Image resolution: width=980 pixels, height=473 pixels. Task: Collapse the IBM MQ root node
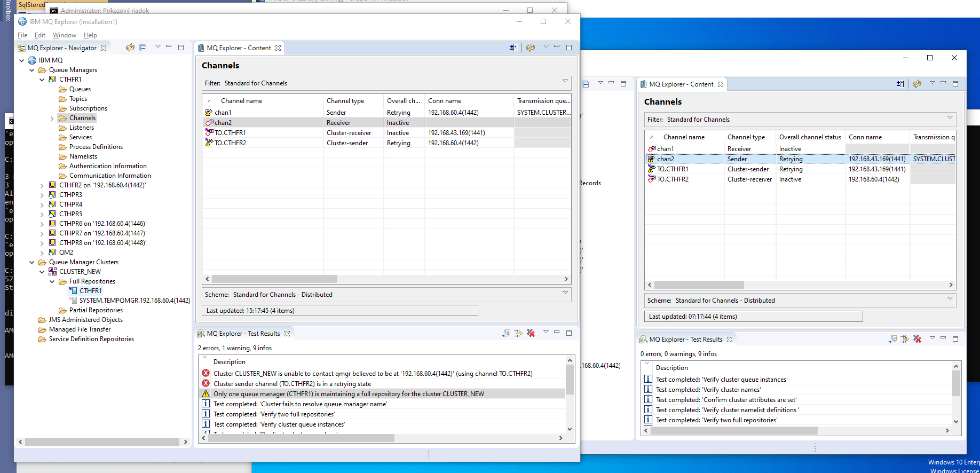21,60
